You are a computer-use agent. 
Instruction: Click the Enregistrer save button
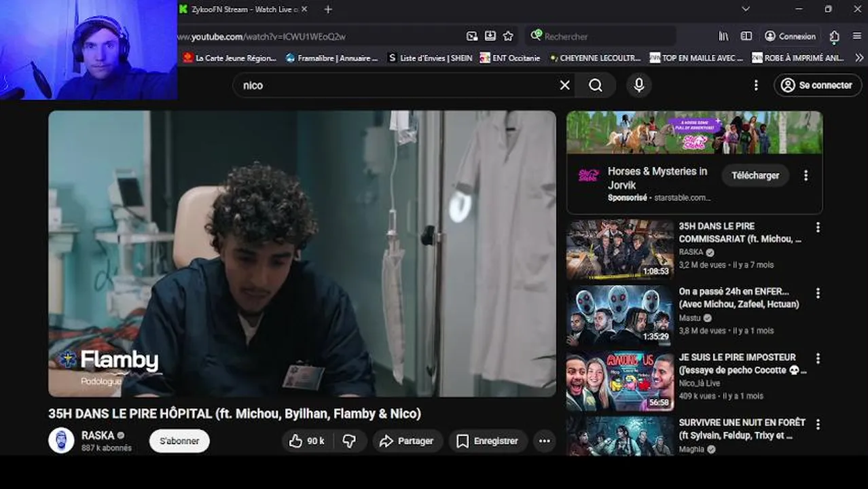pyautogui.click(x=488, y=441)
